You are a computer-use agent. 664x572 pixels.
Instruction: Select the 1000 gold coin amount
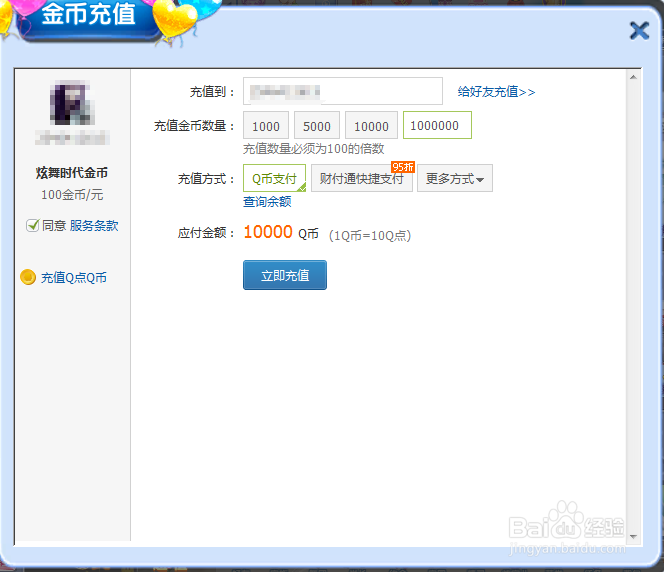pyautogui.click(x=266, y=125)
